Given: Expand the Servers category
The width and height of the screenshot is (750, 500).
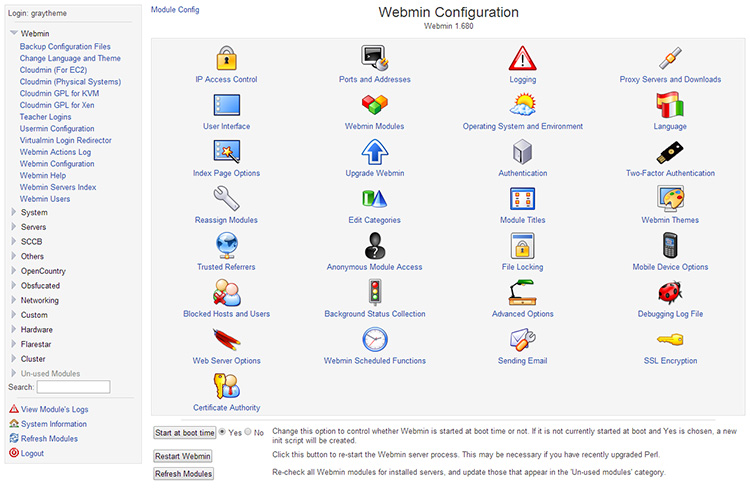Looking at the screenshot, I should pyautogui.click(x=14, y=227).
